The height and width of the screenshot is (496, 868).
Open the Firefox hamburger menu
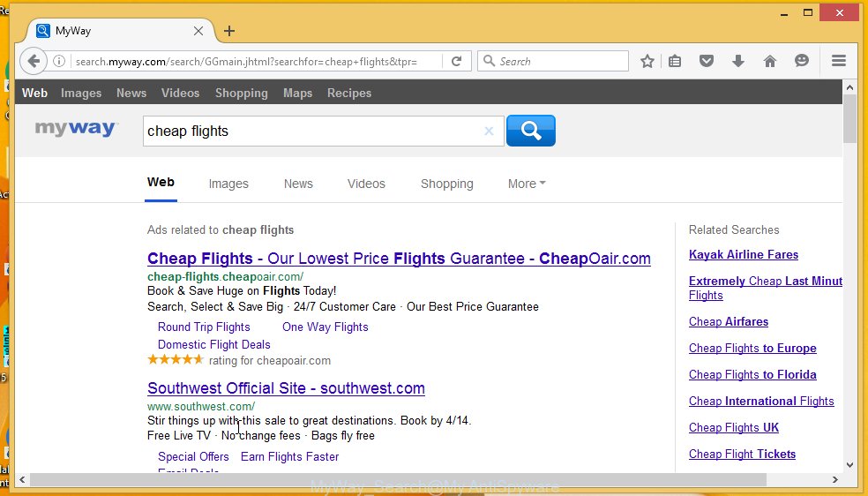(838, 61)
